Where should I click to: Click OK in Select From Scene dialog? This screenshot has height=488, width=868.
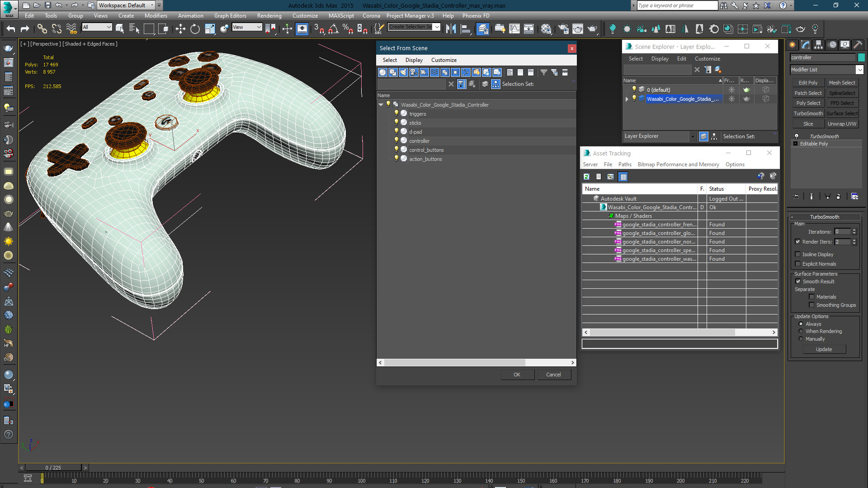pos(517,375)
